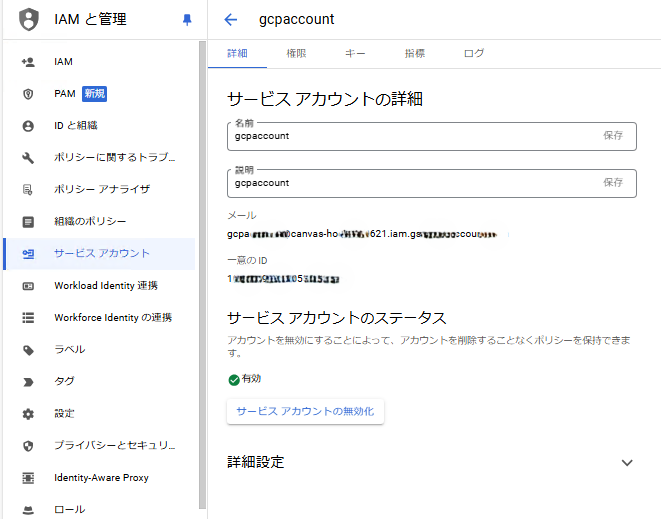The width and height of the screenshot is (661, 519).
Task: Click the service account email address text
Action: click(x=362, y=234)
